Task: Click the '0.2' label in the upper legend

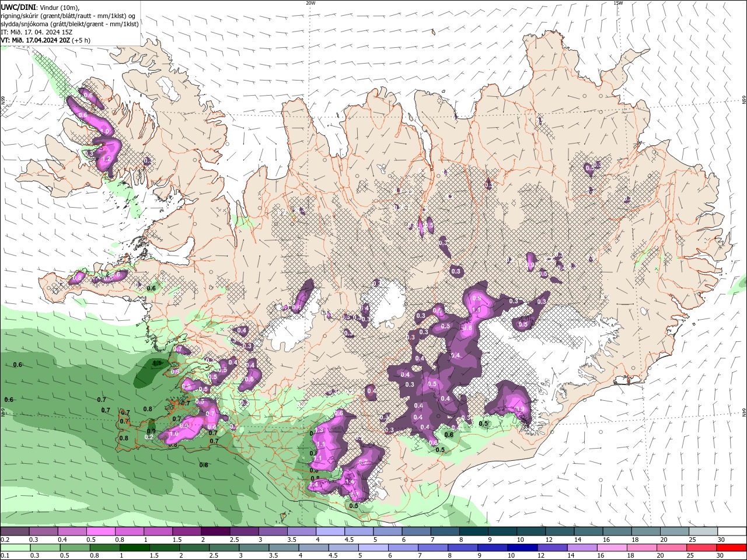Action: tap(5, 540)
